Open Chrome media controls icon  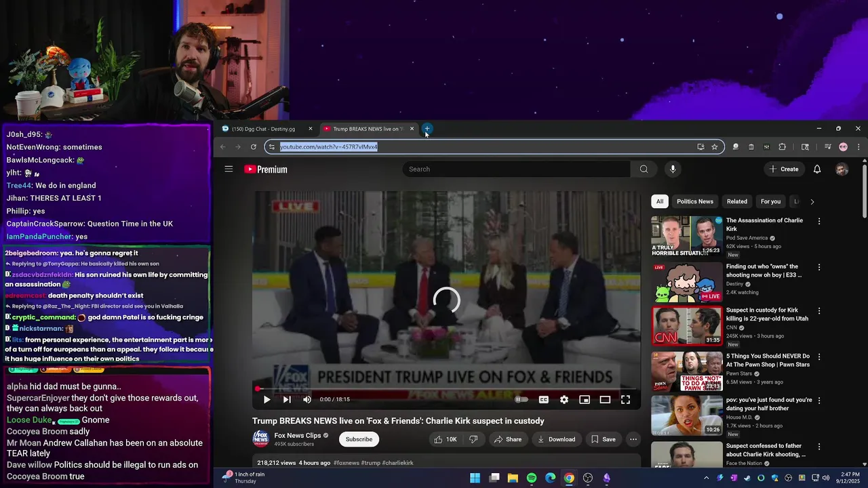click(827, 146)
